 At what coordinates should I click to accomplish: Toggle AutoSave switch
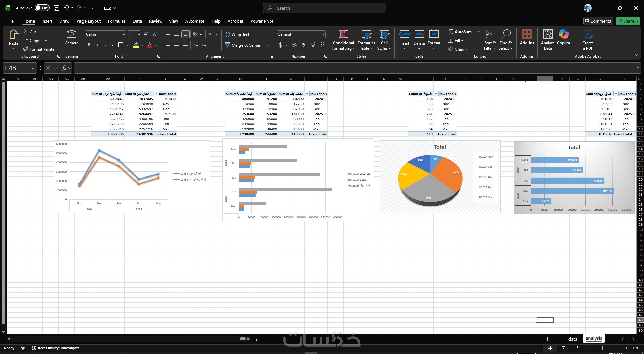click(x=42, y=8)
